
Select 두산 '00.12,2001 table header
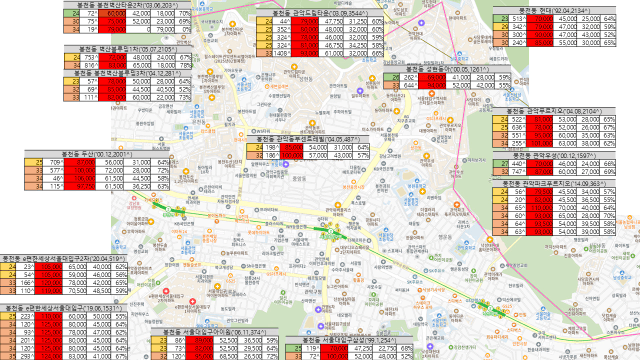click(x=97, y=154)
